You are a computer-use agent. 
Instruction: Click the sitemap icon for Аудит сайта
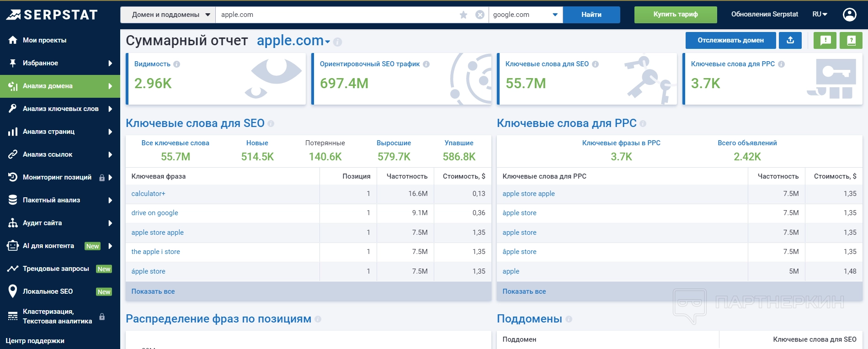[x=13, y=223]
